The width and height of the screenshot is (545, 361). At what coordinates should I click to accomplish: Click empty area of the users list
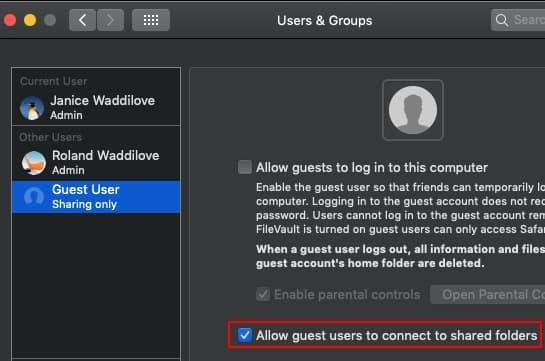pos(96,285)
